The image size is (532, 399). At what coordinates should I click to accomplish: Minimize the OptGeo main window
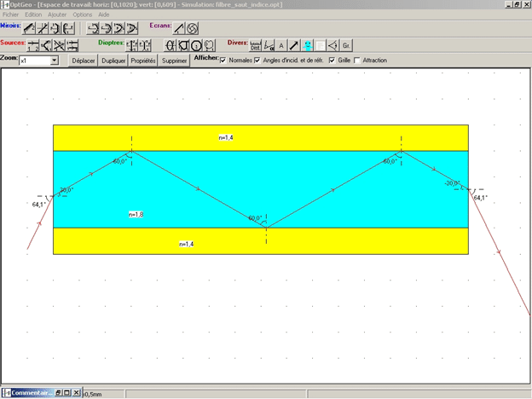tap(508, 4)
